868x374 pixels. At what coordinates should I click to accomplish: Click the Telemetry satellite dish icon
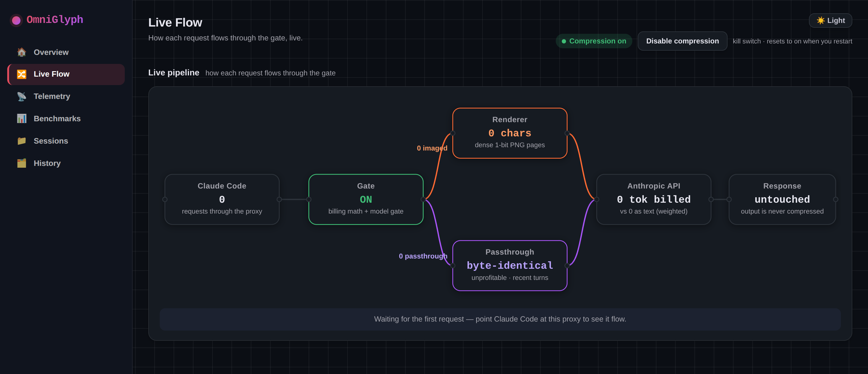pos(22,97)
